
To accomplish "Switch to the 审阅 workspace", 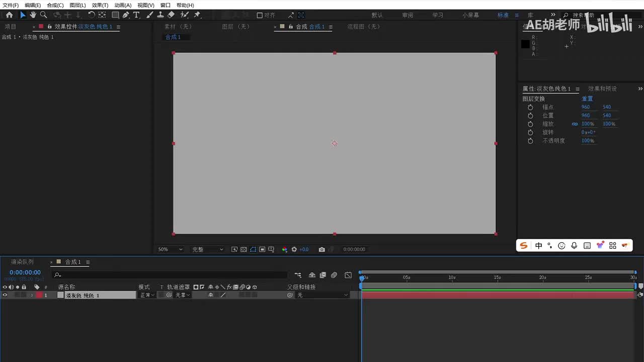I will tap(408, 15).
